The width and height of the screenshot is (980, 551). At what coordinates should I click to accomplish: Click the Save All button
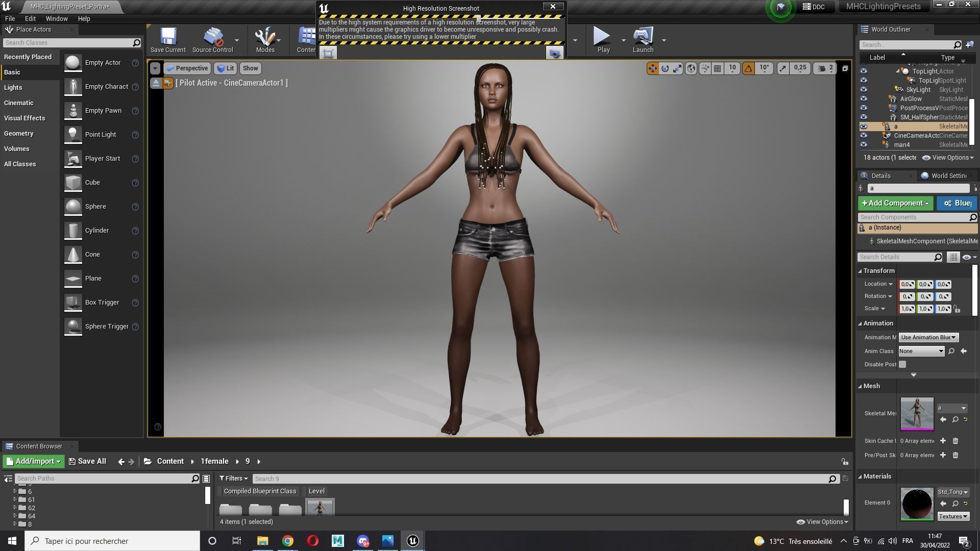[x=87, y=461]
